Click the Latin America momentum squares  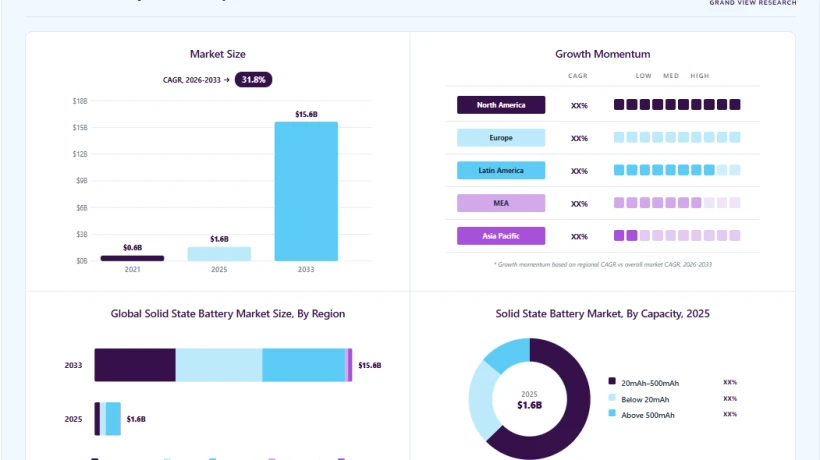677,170
